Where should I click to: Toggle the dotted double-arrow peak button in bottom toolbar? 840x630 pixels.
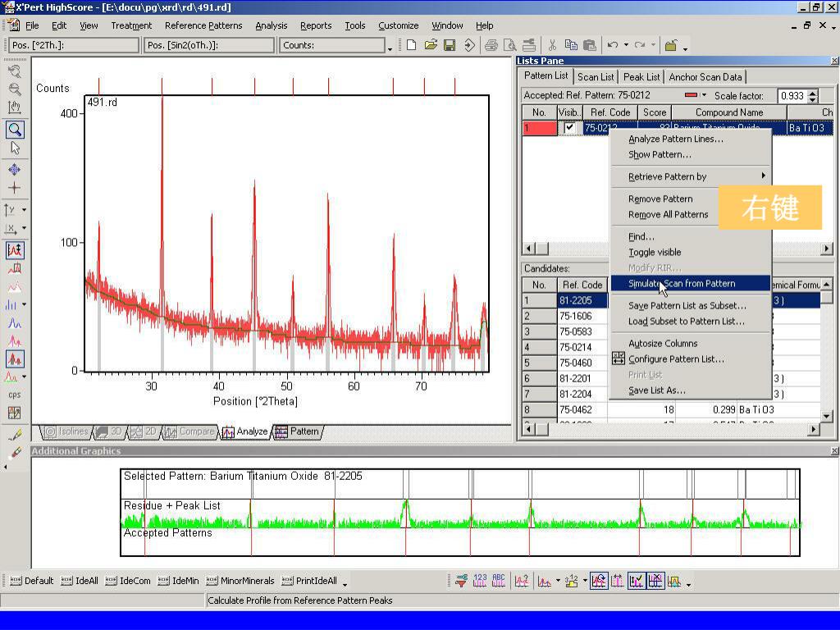(617, 581)
